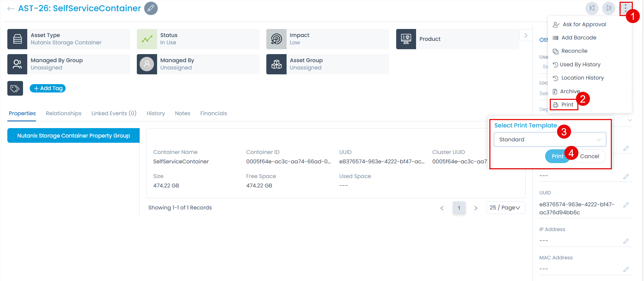
Task: Switch to the Relationships tab
Action: (x=64, y=113)
